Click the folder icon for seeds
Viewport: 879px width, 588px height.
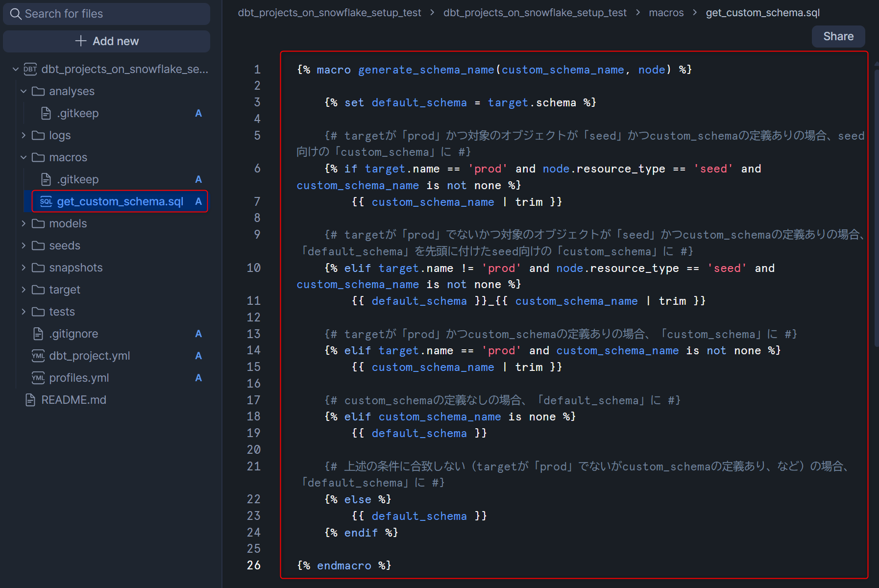[38, 245]
